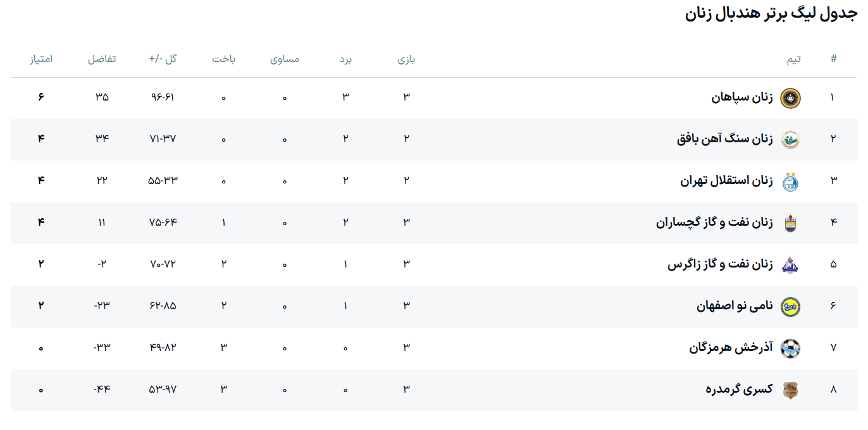This screenshot has width=868, height=430.
Task: Open the زنان استقلال تهران team link
Action: [x=726, y=181]
